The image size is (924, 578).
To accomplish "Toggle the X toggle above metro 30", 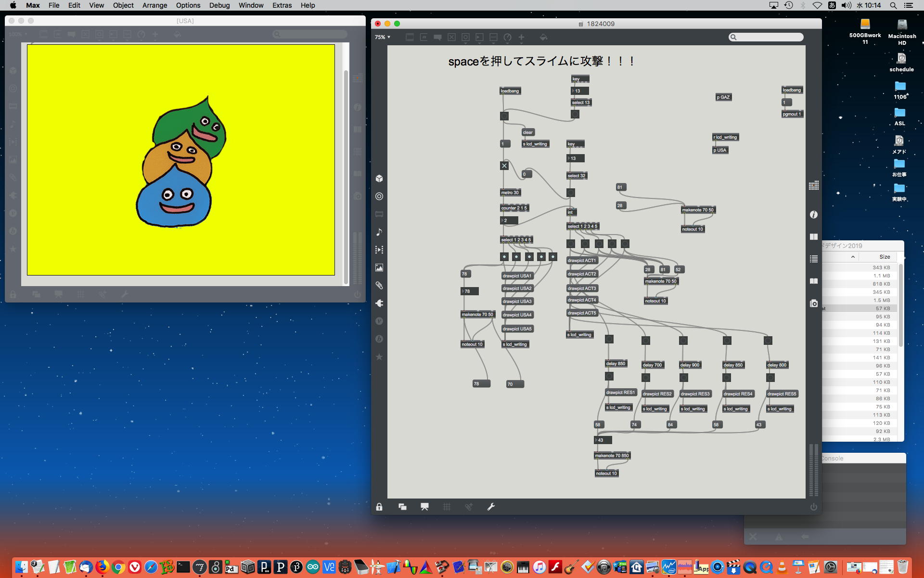I will (x=504, y=166).
